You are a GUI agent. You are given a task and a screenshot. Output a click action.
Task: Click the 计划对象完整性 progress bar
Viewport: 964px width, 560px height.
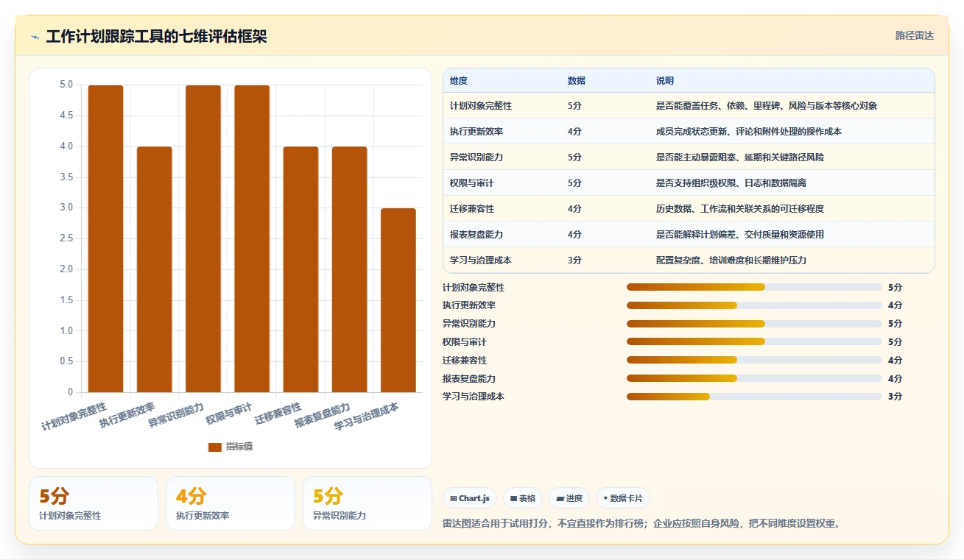click(754, 287)
